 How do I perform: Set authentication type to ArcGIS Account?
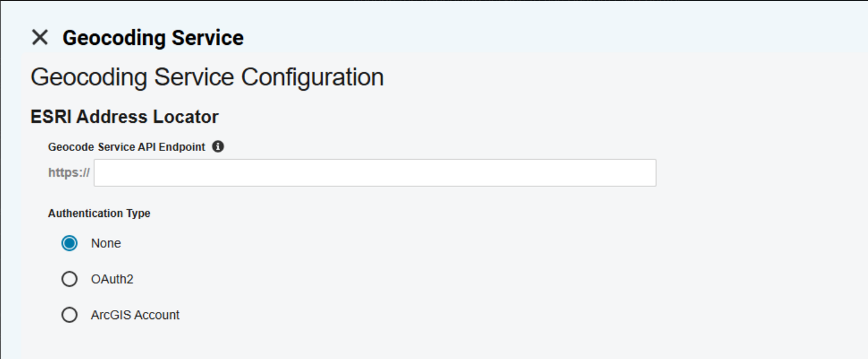point(70,315)
